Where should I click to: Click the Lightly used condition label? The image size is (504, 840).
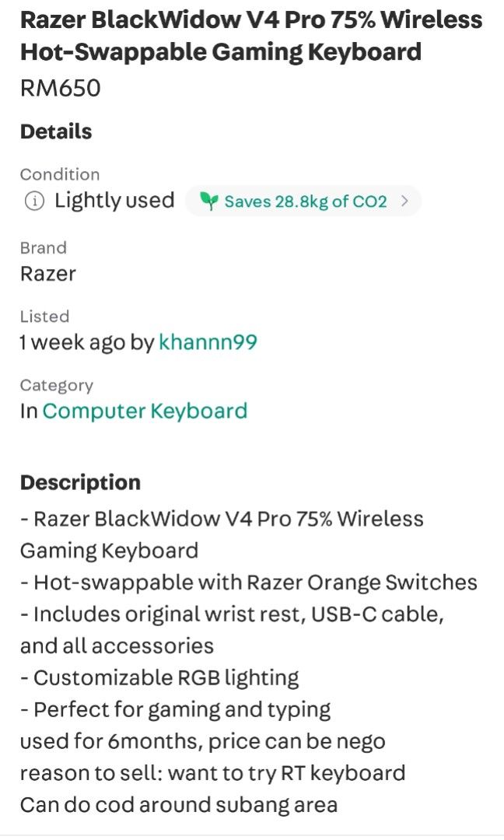click(114, 201)
